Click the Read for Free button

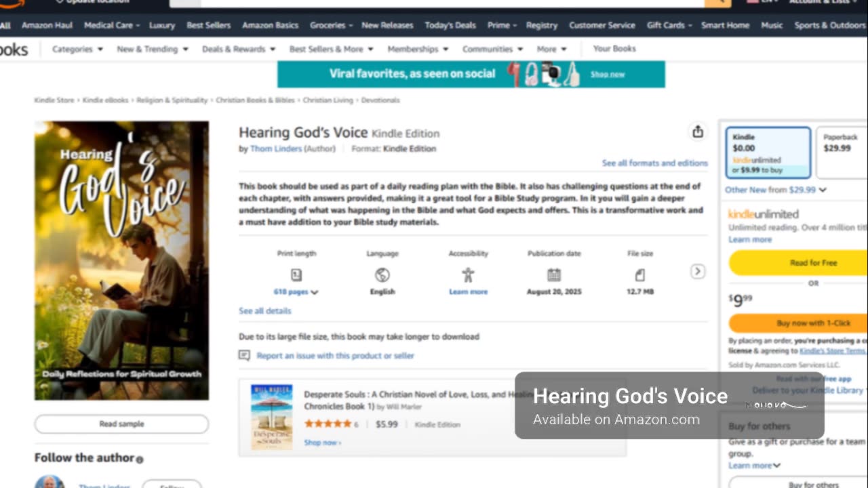[x=798, y=262]
